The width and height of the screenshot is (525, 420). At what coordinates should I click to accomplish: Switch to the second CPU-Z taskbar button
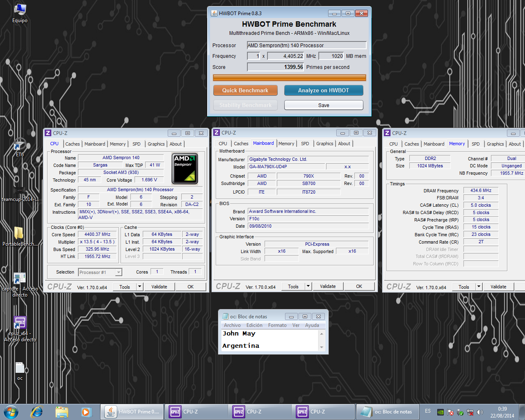(x=260, y=412)
